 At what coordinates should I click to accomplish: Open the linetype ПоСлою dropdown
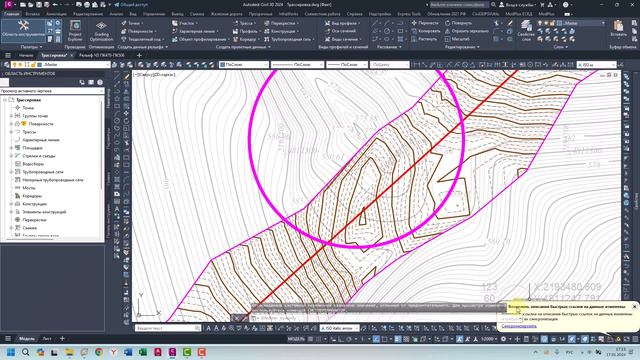pos(297,64)
